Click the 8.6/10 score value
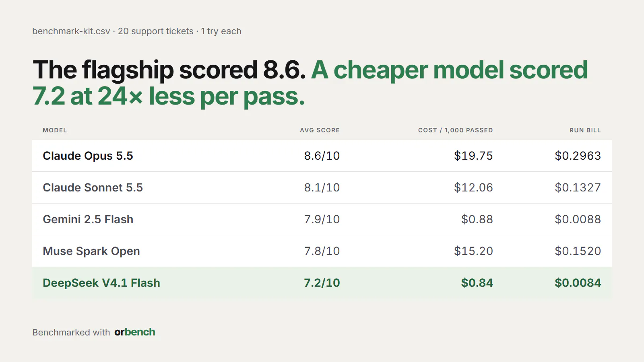This screenshot has height=362, width=644. click(x=322, y=156)
